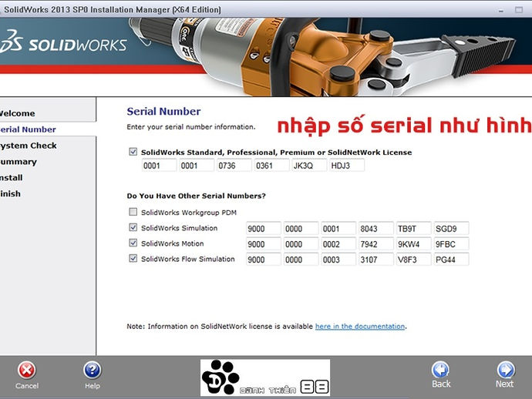Proceed using the Next arrow icon
Screen dimensions: 532x399
(506, 369)
